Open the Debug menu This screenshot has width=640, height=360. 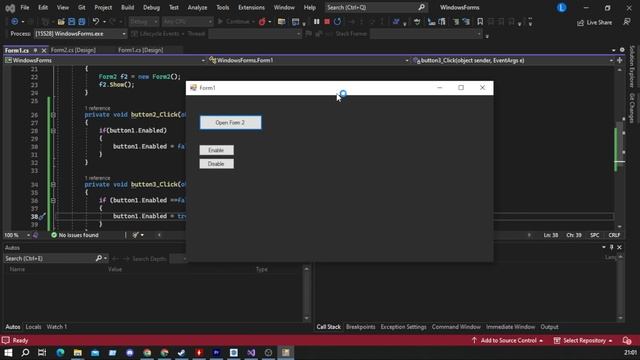click(x=151, y=7)
